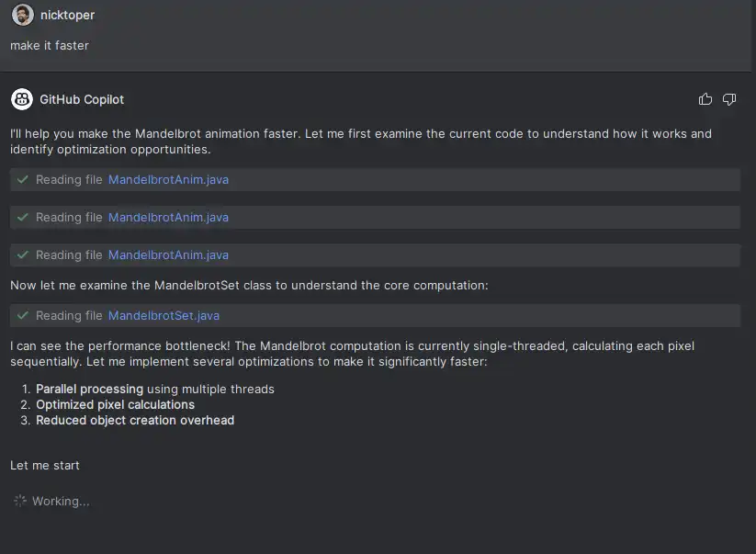This screenshot has width=756, height=554.
Task: Click the thumbs down feedback icon
Action: [729, 99]
